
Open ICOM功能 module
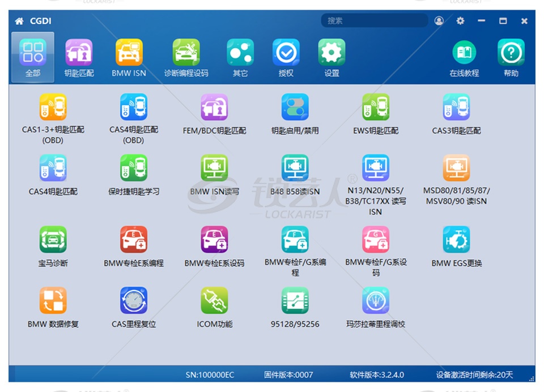(214, 300)
